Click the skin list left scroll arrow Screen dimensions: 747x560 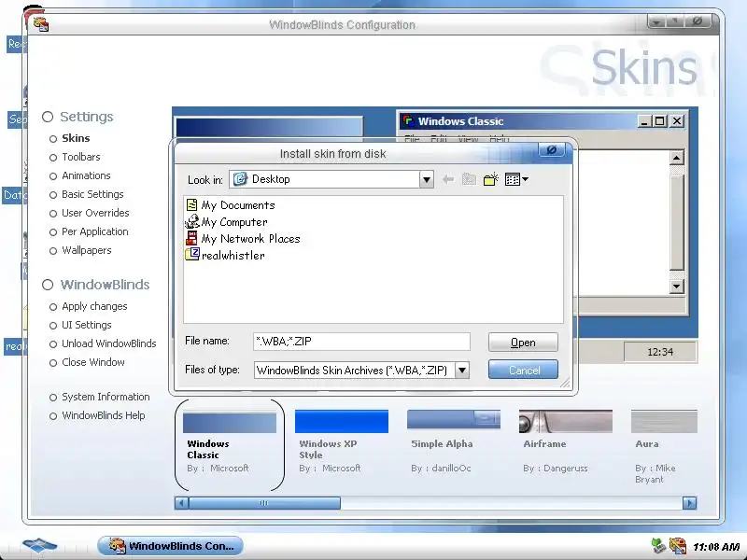181,503
